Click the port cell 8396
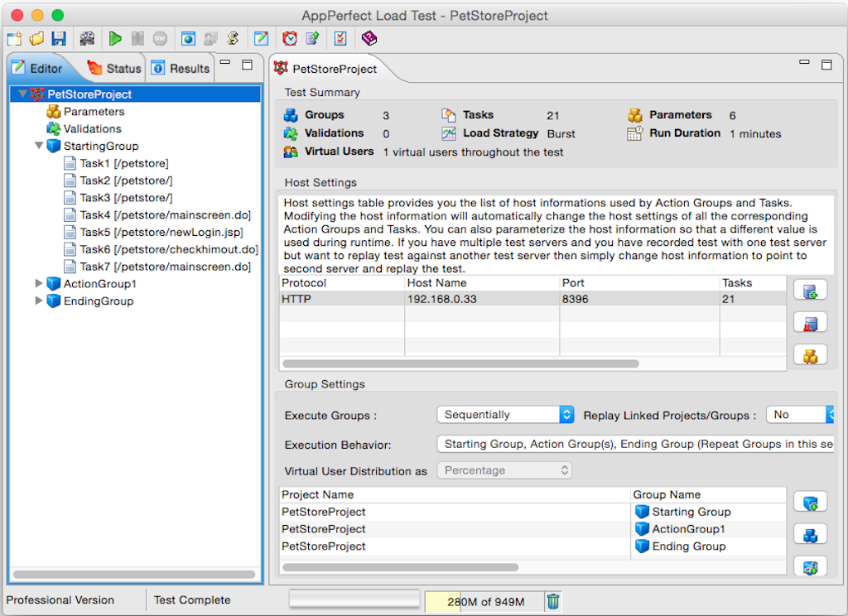Viewport: 848px width, 616px height. [x=639, y=299]
